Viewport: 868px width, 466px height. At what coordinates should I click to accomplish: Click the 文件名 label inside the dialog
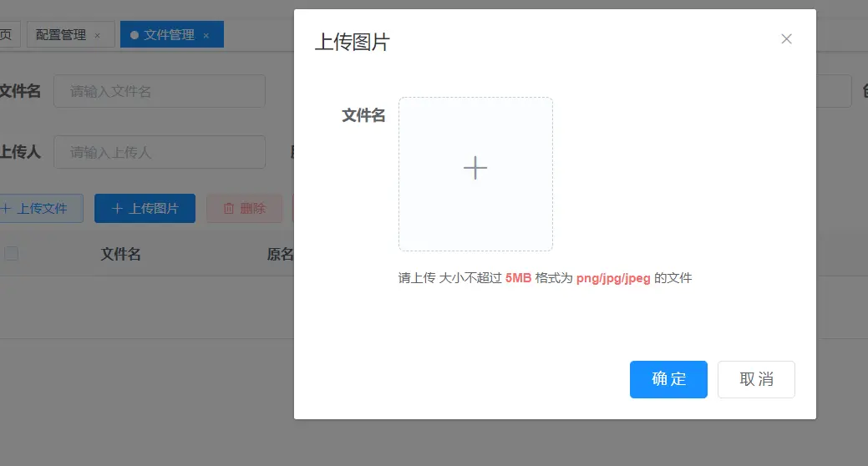click(363, 115)
